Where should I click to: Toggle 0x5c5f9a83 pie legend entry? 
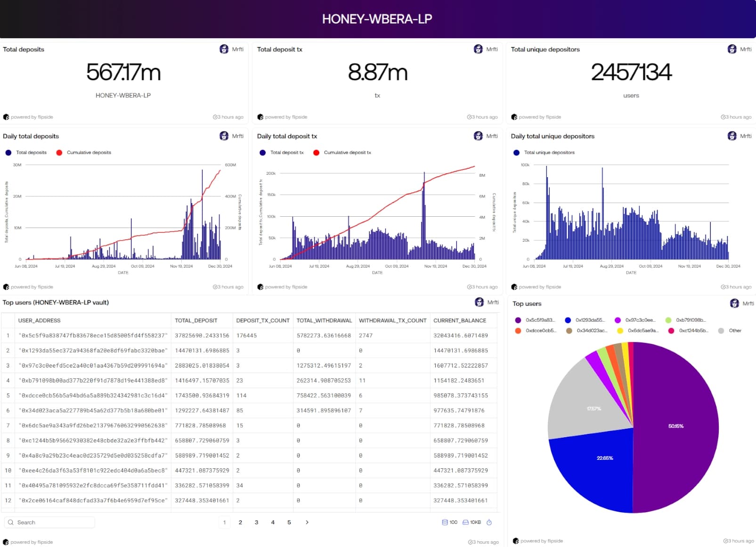tap(535, 320)
